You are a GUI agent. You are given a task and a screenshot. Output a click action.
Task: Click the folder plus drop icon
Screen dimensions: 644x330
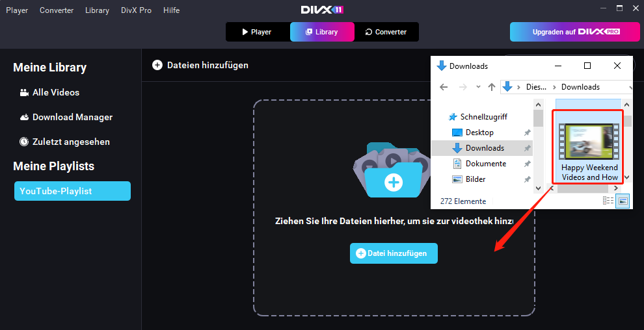pyautogui.click(x=393, y=182)
